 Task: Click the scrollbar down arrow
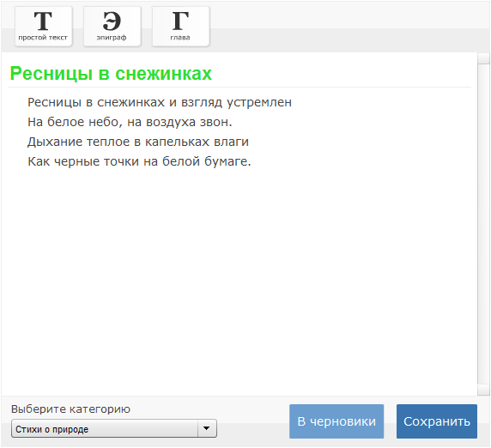pos(483,390)
